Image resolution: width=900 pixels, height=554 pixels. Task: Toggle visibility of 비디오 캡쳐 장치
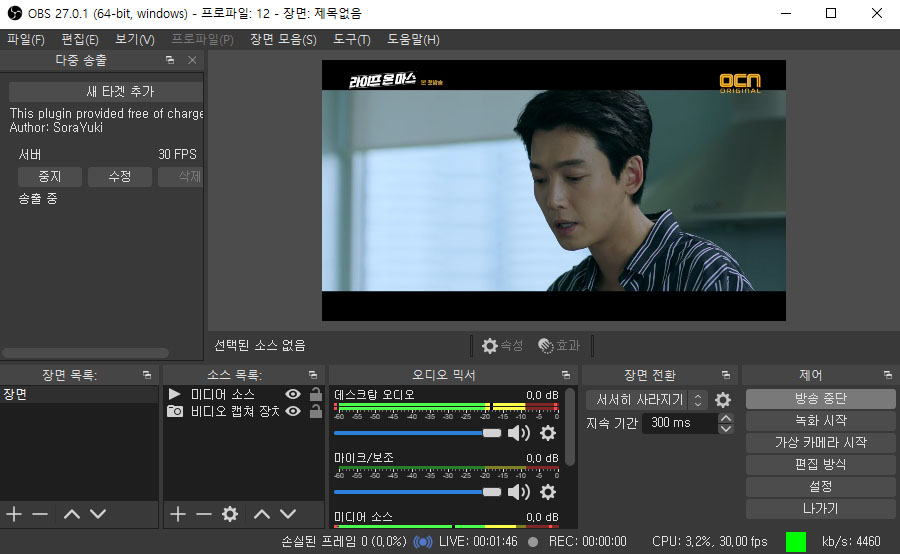click(x=293, y=411)
